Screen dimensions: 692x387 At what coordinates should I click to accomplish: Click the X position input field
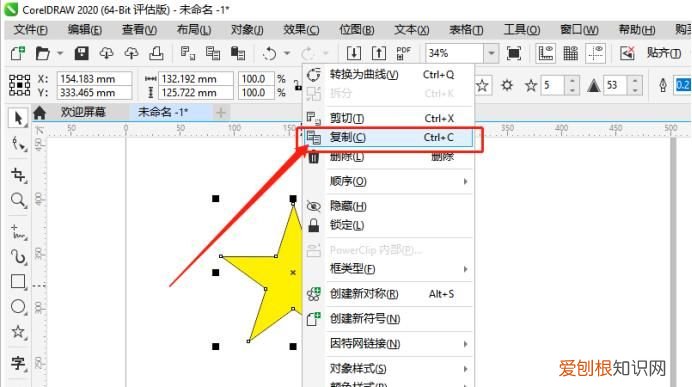(94, 79)
